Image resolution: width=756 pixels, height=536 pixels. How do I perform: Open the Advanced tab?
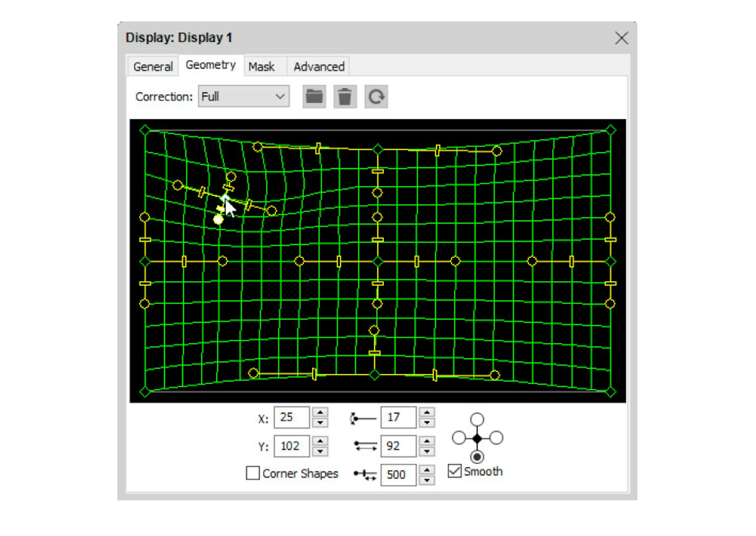(x=319, y=67)
